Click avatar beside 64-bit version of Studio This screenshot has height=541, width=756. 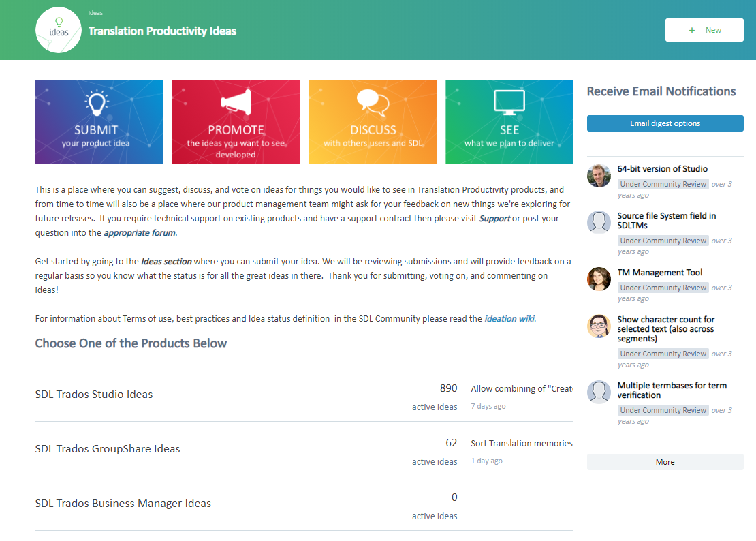pos(599,176)
